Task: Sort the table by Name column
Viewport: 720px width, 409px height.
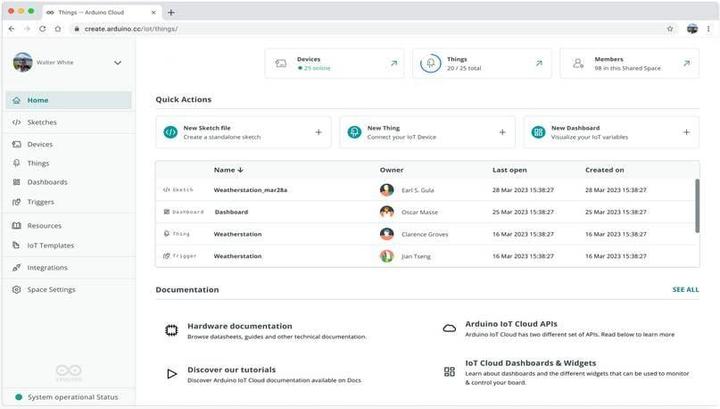Action: (x=229, y=170)
